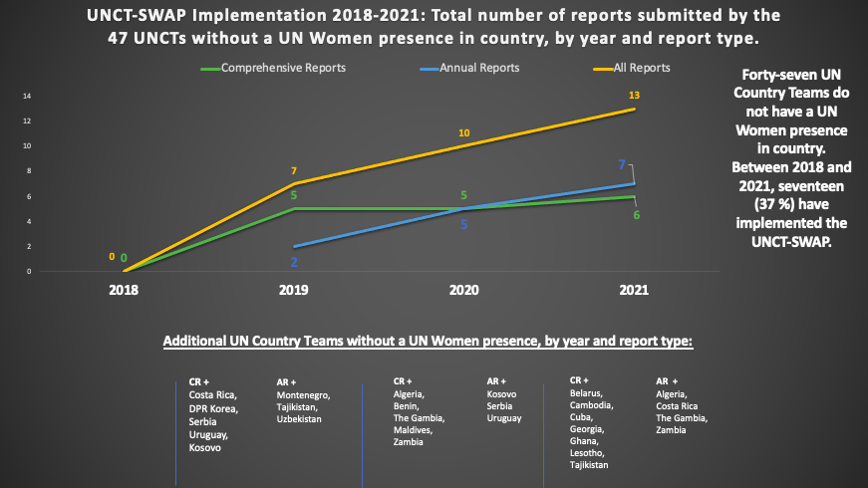Click 'DPR Korea,' in the country list
The width and height of the screenshot is (868, 488).
tap(213, 409)
